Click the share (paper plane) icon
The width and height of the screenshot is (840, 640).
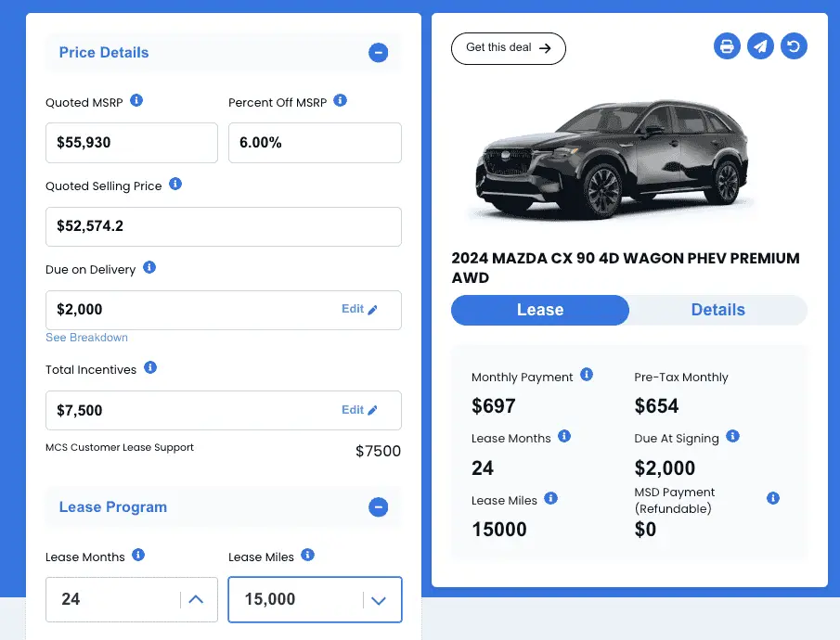tap(760, 46)
